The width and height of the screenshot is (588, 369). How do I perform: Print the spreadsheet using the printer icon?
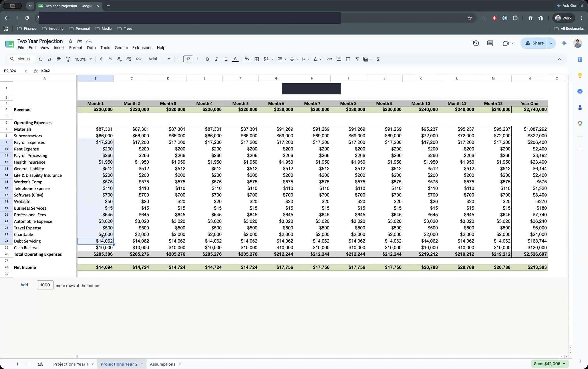click(x=59, y=59)
